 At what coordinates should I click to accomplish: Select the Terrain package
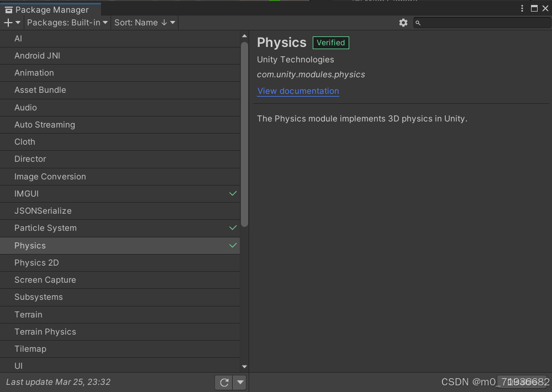click(120, 315)
